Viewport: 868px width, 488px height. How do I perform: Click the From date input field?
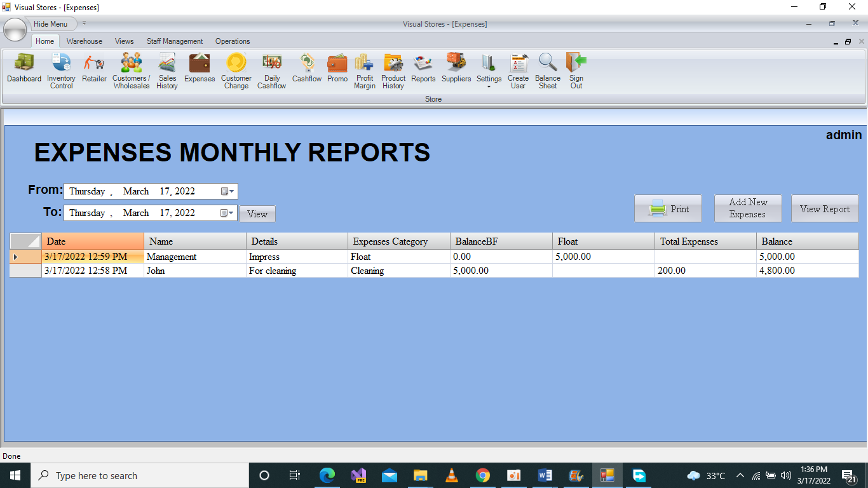click(x=151, y=191)
